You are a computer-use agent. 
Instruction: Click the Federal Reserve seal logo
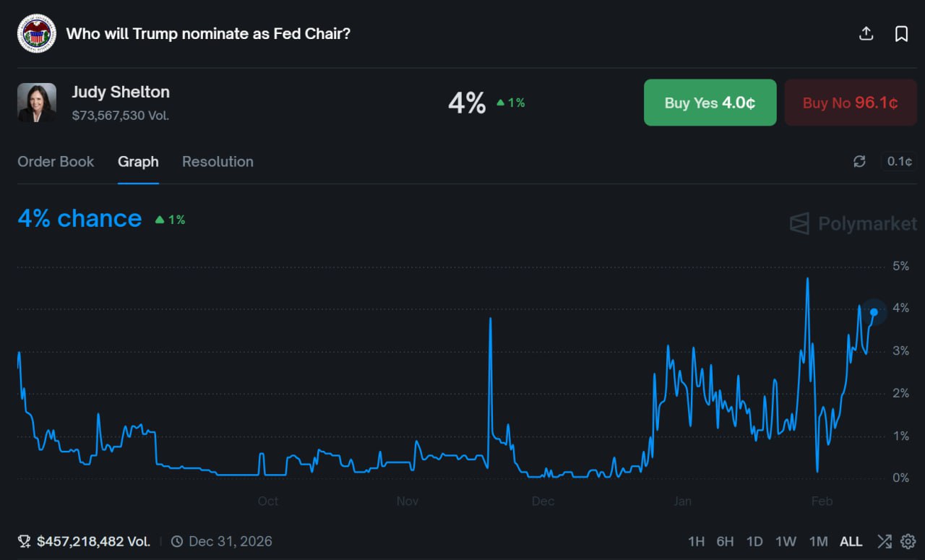pyautogui.click(x=37, y=33)
